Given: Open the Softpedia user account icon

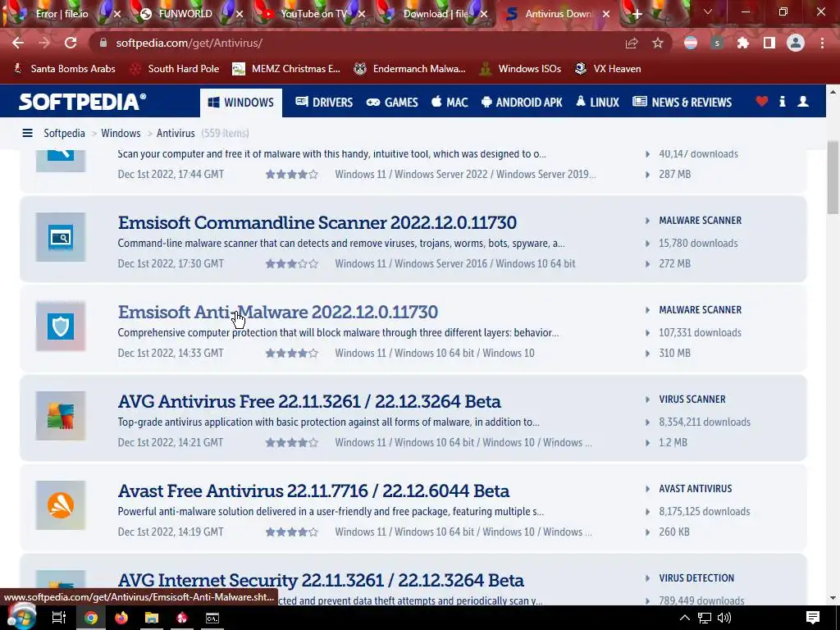Looking at the screenshot, I should point(803,101).
